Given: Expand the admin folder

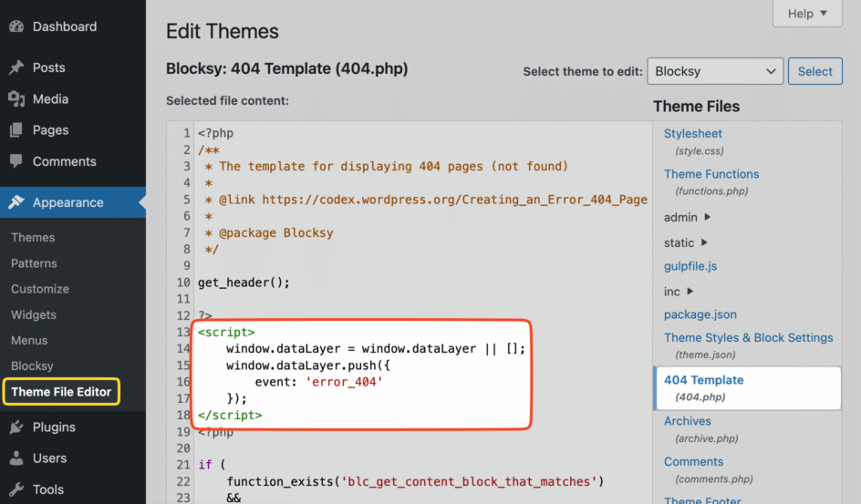Looking at the screenshot, I should (687, 217).
